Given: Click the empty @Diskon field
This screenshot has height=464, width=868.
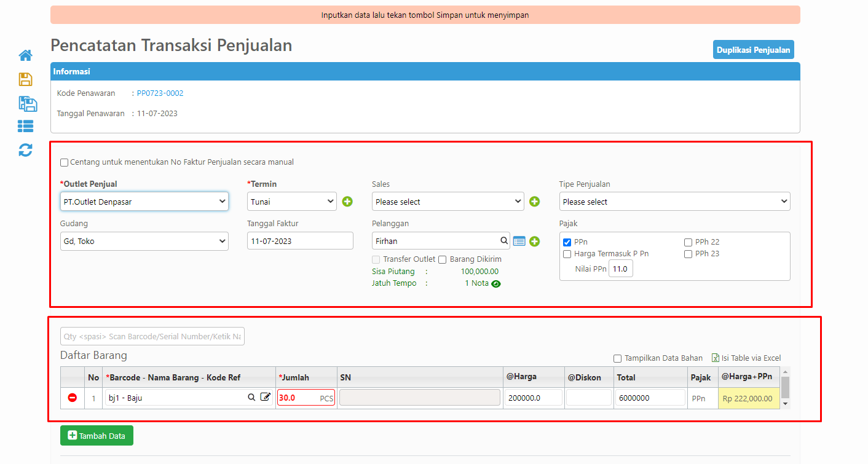Looking at the screenshot, I should coord(589,398).
